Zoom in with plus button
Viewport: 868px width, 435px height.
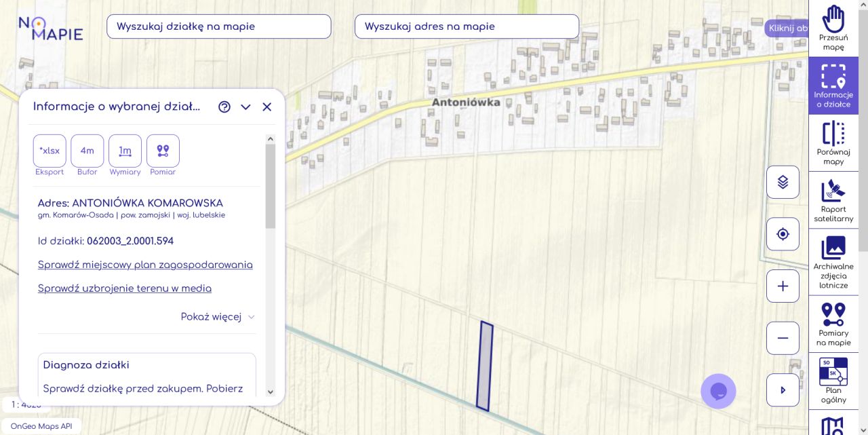[x=783, y=286]
